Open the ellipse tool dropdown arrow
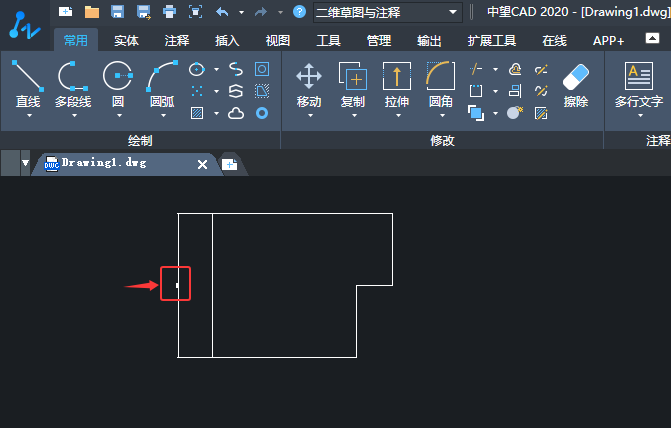Screen dimensions: 671x428 click(216, 69)
